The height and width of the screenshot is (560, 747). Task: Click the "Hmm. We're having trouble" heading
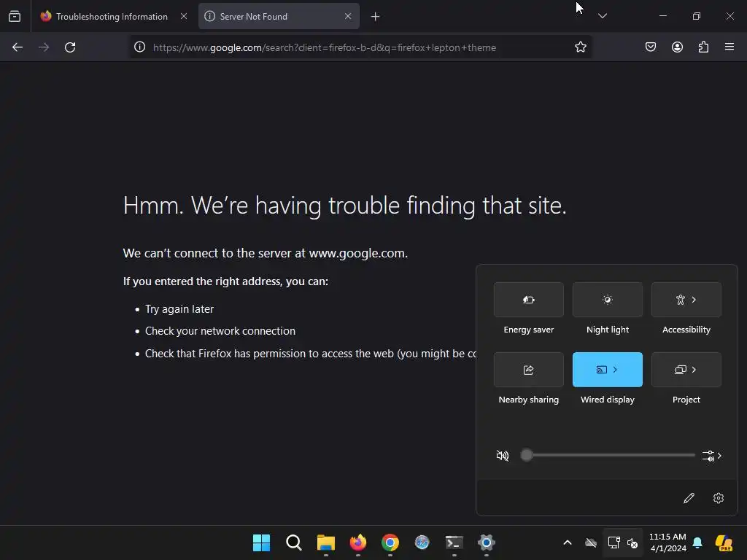345,205
